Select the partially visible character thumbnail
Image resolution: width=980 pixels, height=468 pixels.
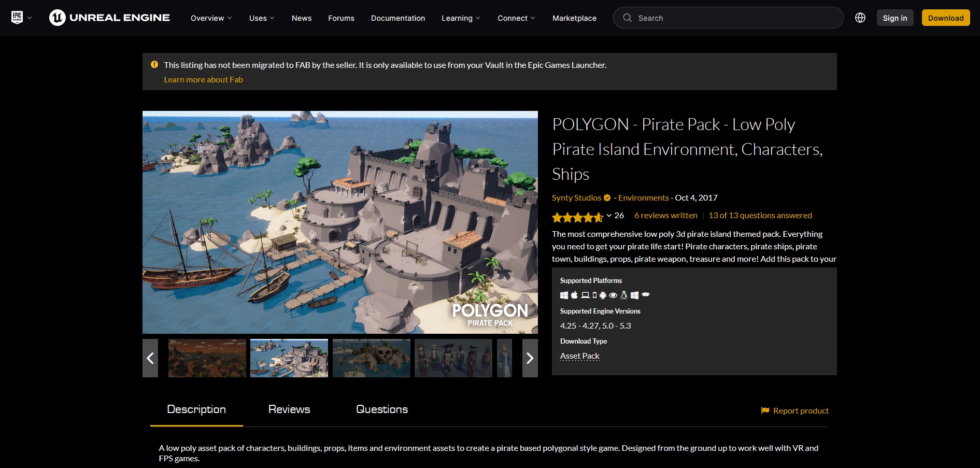504,358
